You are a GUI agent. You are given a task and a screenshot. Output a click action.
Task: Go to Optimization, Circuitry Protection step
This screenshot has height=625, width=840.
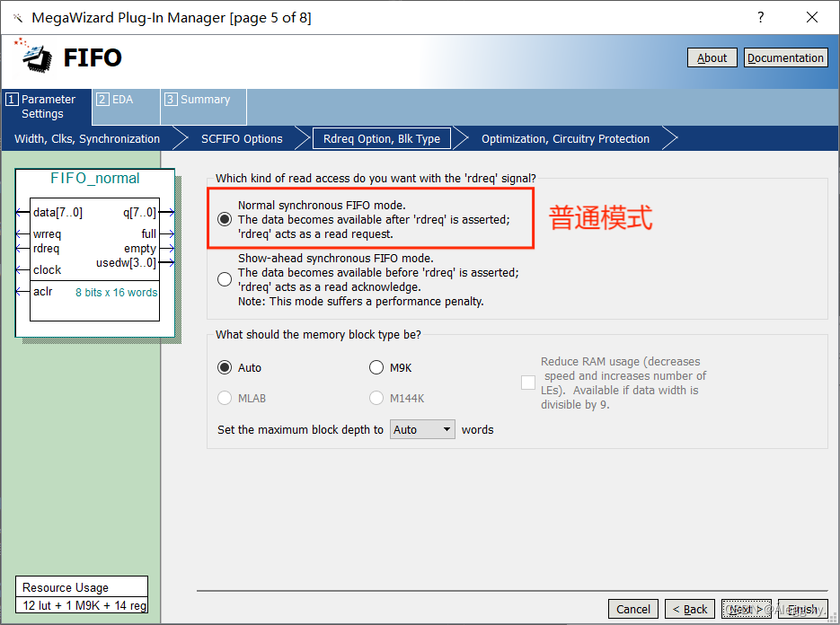coord(565,138)
